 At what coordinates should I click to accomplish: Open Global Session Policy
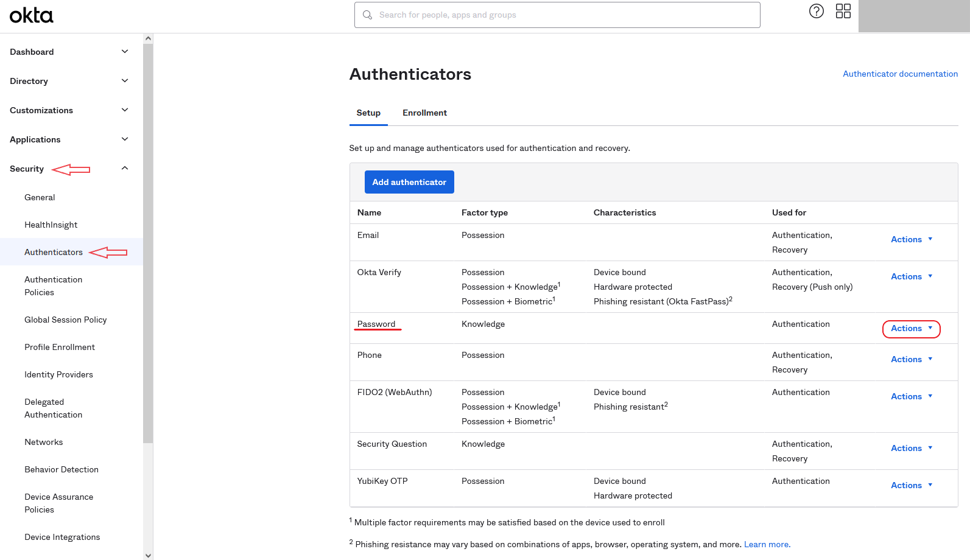[x=66, y=320]
